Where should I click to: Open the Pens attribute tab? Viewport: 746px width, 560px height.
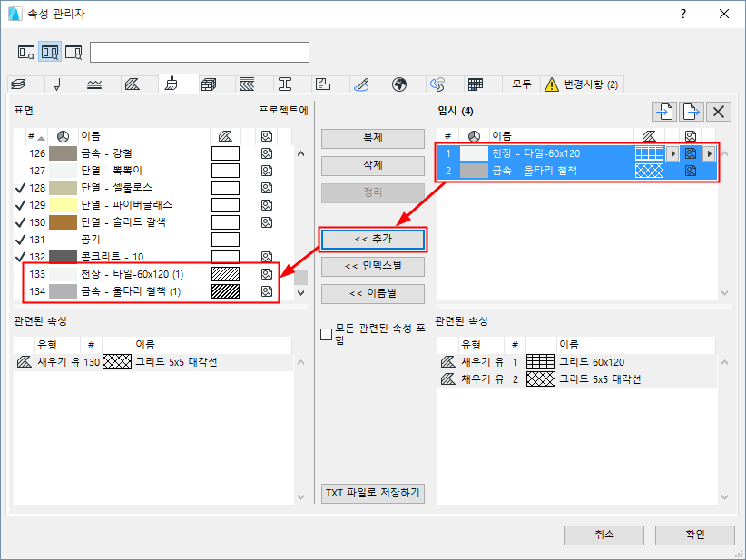click(56, 84)
